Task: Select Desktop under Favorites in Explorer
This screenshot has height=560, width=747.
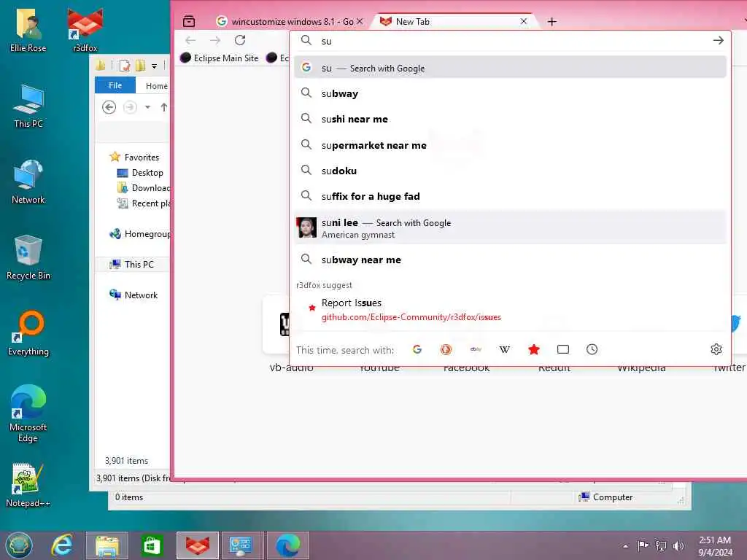Action: 140,172
